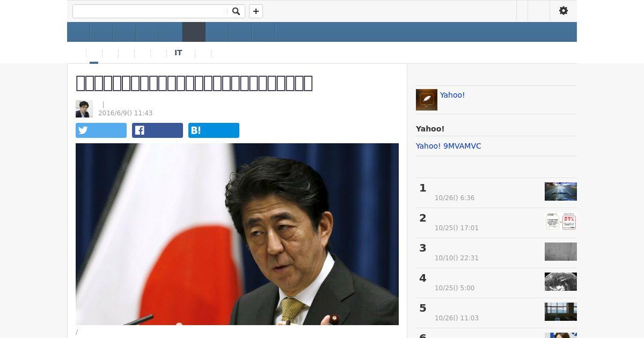The height and width of the screenshot is (338, 644).
Task: Click the main article photo with the flag
Action: pyautogui.click(x=237, y=234)
